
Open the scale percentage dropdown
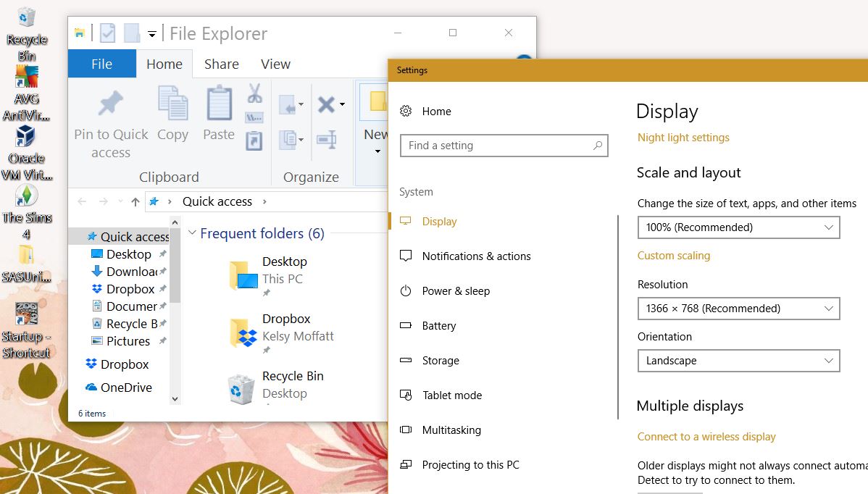click(738, 227)
